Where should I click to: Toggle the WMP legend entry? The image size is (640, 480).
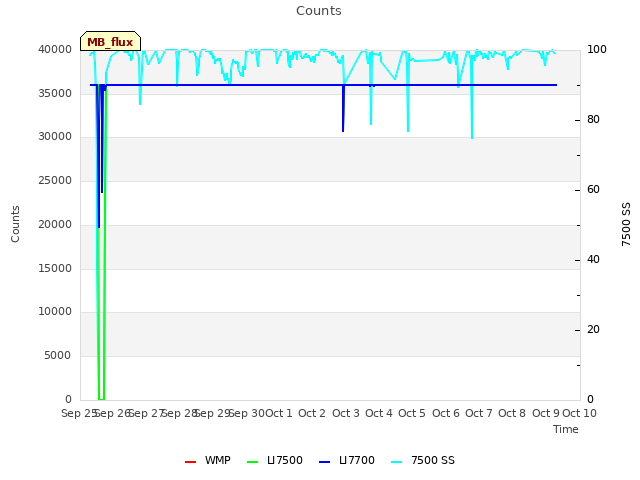point(208,460)
